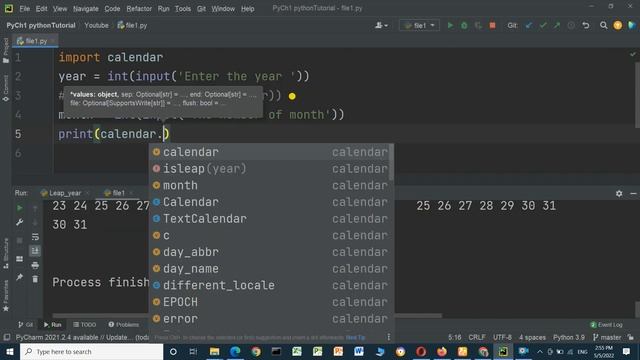Open the Tools menu
The image size is (640, 360).
tap(182, 9)
